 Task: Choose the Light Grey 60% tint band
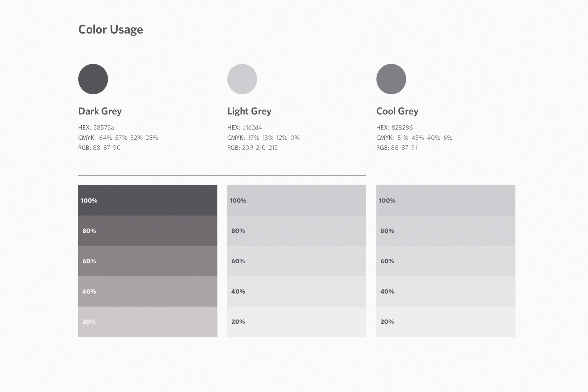(297, 261)
